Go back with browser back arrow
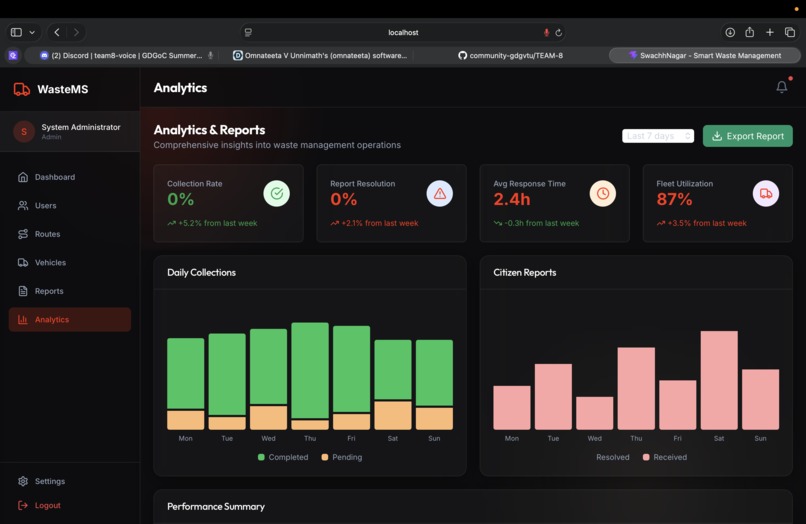Image resolution: width=806 pixels, height=524 pixels. coord(57,32)
